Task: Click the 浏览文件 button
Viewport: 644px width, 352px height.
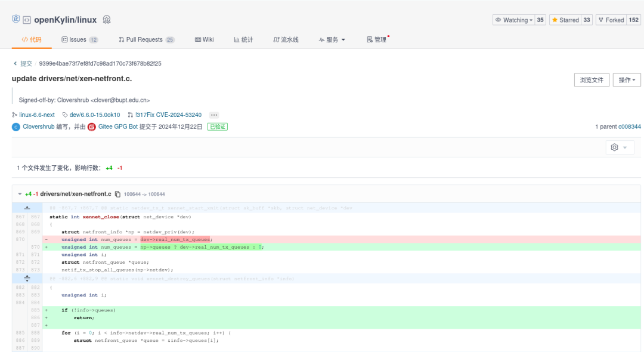Action: (591, 80)
